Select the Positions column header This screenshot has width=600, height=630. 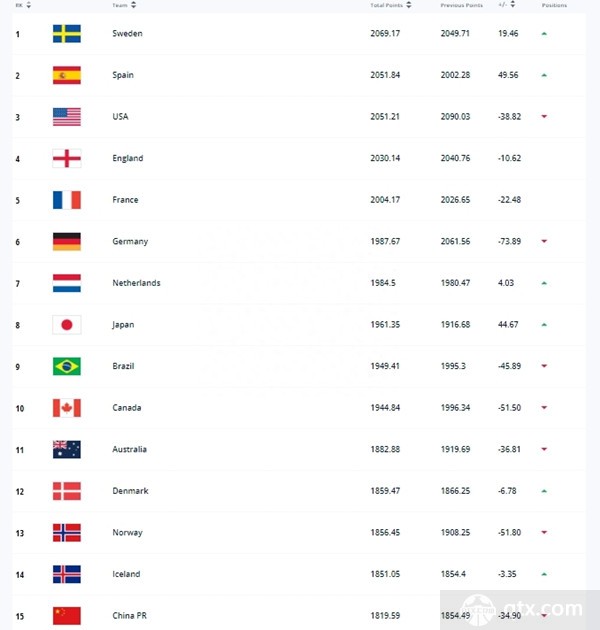point(554,5)
